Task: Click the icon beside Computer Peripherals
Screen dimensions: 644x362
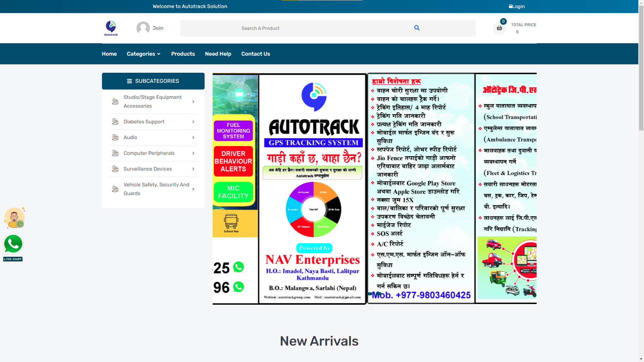Action: pyautogui.click(x=115, y=153)
